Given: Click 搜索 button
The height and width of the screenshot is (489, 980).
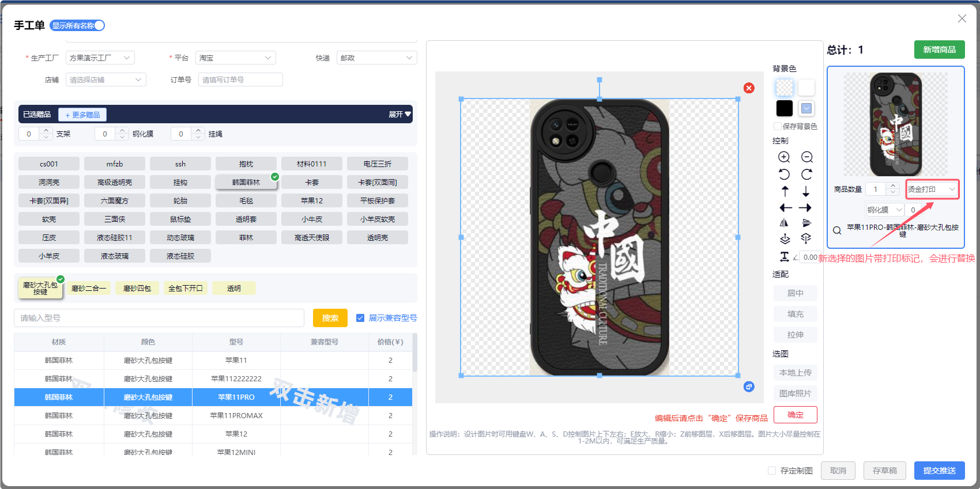Looking at the screenshot, I should 330,318.
